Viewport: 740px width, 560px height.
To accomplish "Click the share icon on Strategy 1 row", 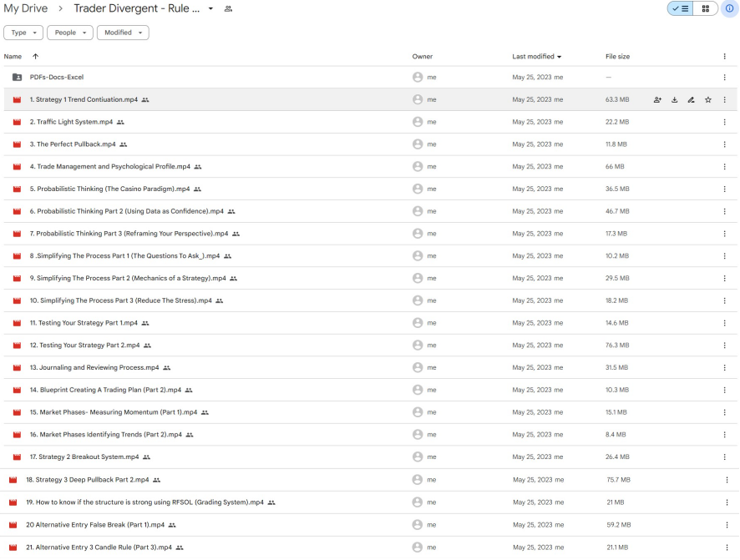I will coord(657,100).
